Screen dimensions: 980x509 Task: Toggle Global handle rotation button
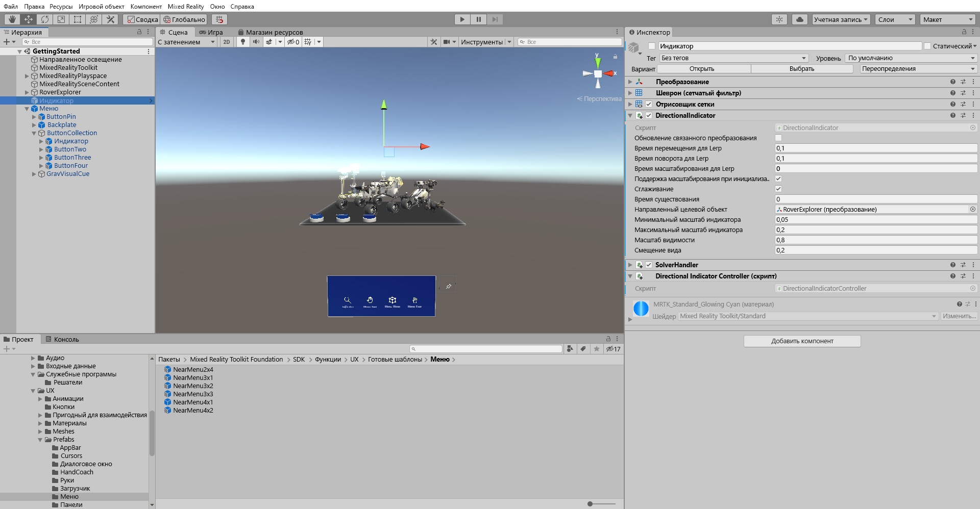coord(184,19)
